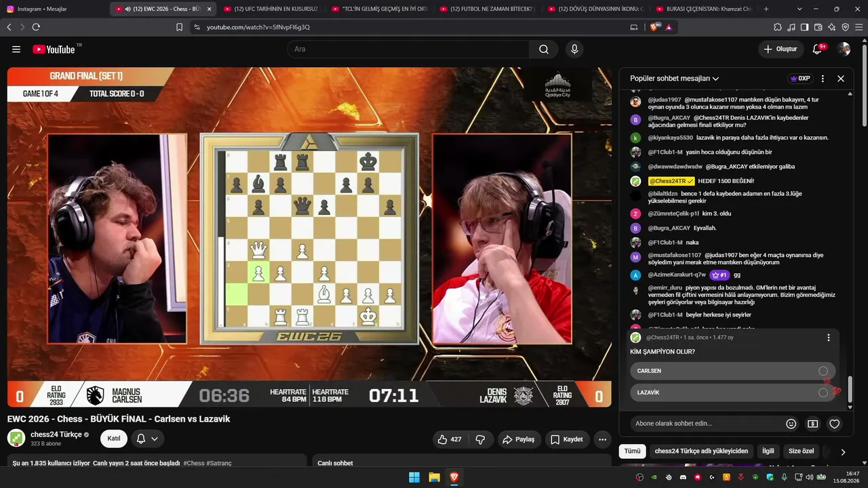Click the Kaydet save button
The image size is (868, 488).
[566, 439]
